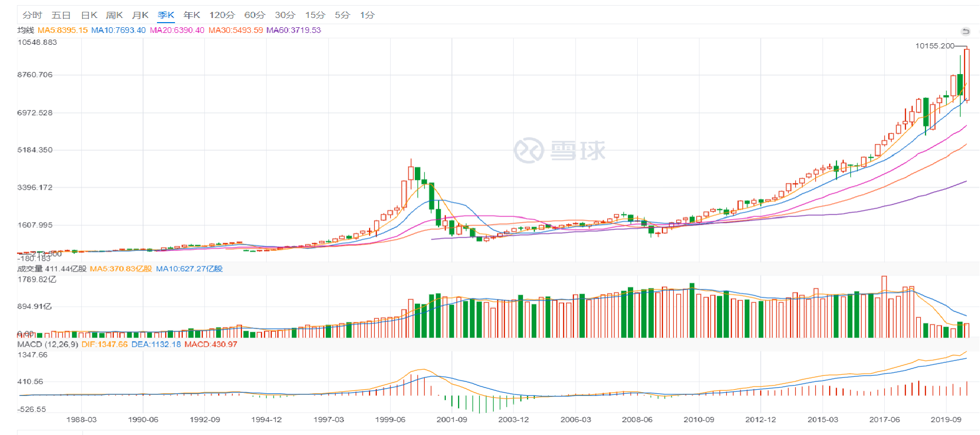
Task: Switch to the 1分 interval tab
Action: [367, 15]
